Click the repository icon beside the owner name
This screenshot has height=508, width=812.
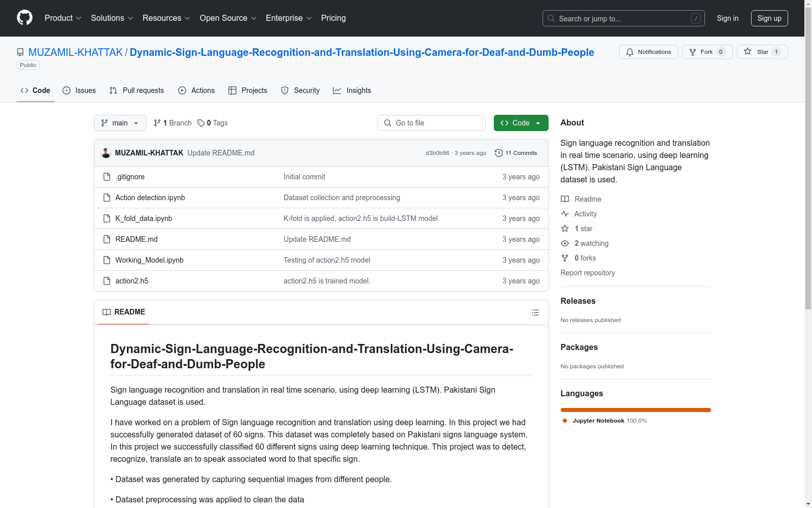click(20, 52)
